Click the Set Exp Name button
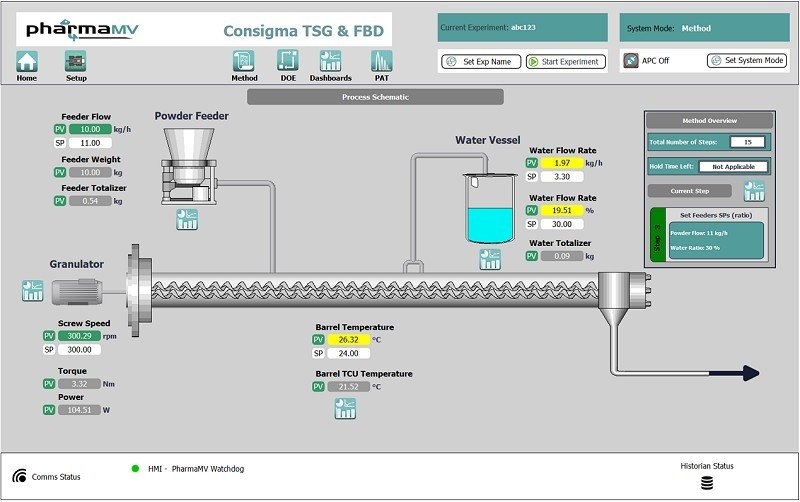Image resolution: width=800 pixels, height=502 pixels. 480,62
